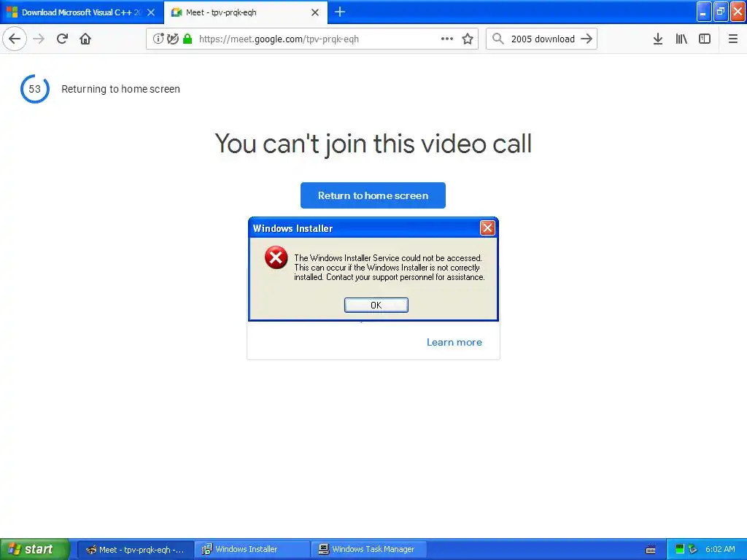This screenshot has height=560, width=747.
Task: Close the Download Microsoft Visual C++ tab
Action: pyautogui.click(x=151, y=12)
